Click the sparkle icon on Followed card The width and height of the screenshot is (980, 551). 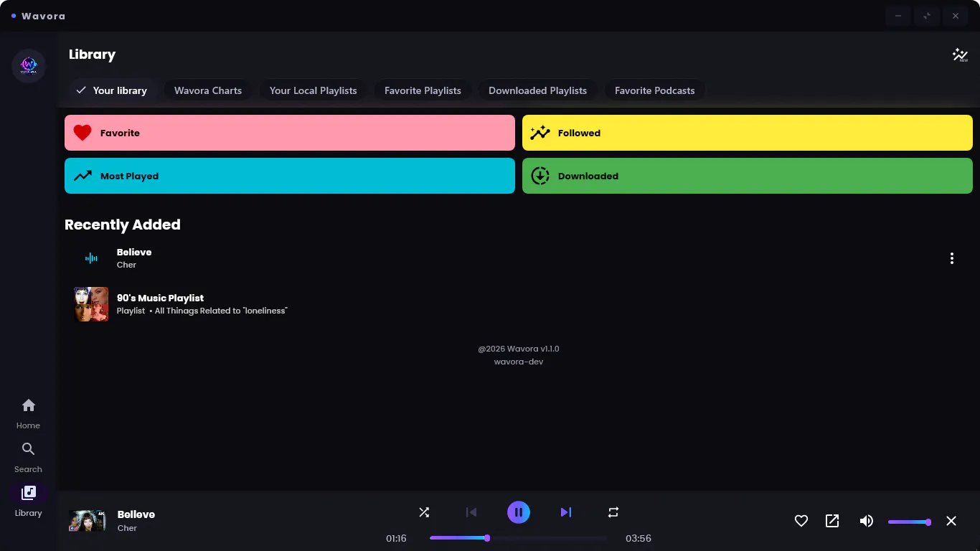tap(540, 133)
